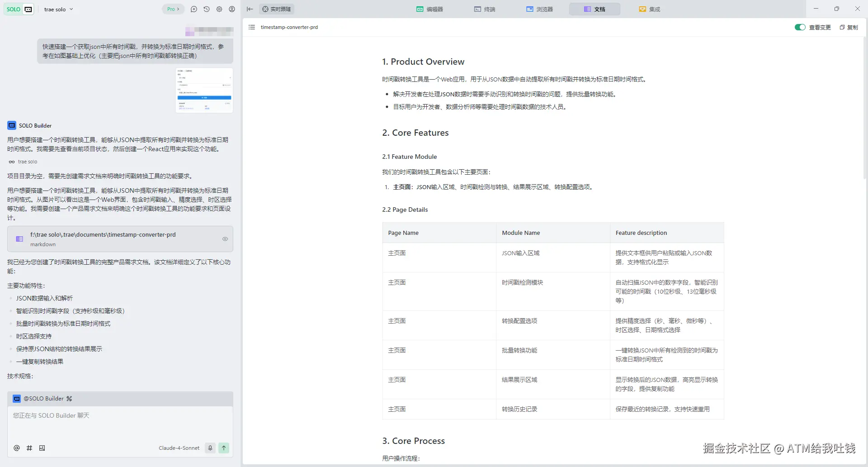This screenshot has width=868, height=467.
Task: Click the user's prompt message bubble
Action: click(x=135, y=51)
